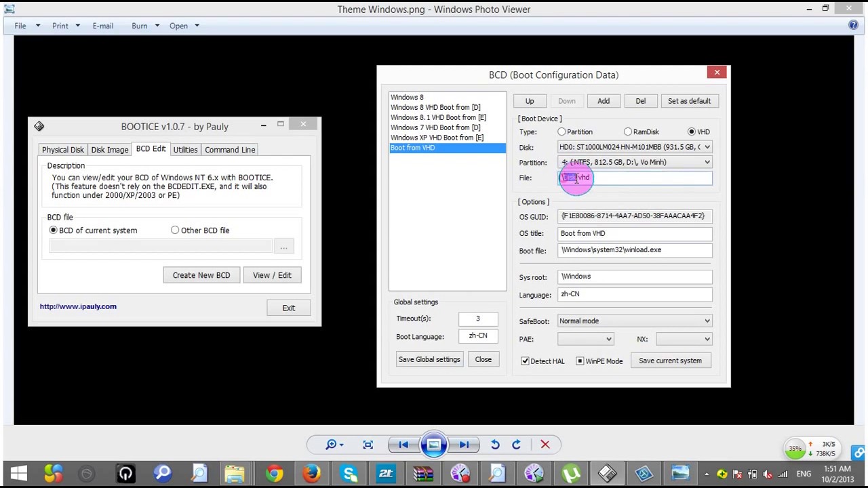Start the slide show with the round center button
868x488 pixels.
click(433, 445)
